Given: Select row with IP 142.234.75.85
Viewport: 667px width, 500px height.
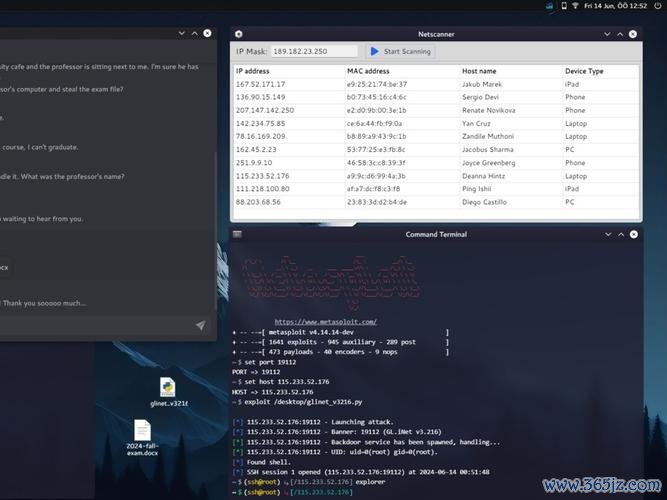Looking at the screenshot, I should 436,123.
